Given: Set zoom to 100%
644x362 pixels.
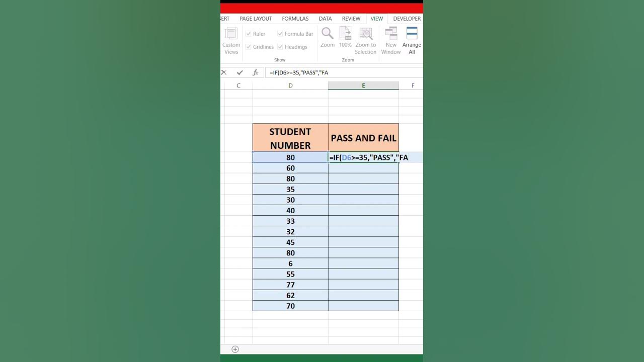Looking at the screenshot, I should [x=345, y=38].
